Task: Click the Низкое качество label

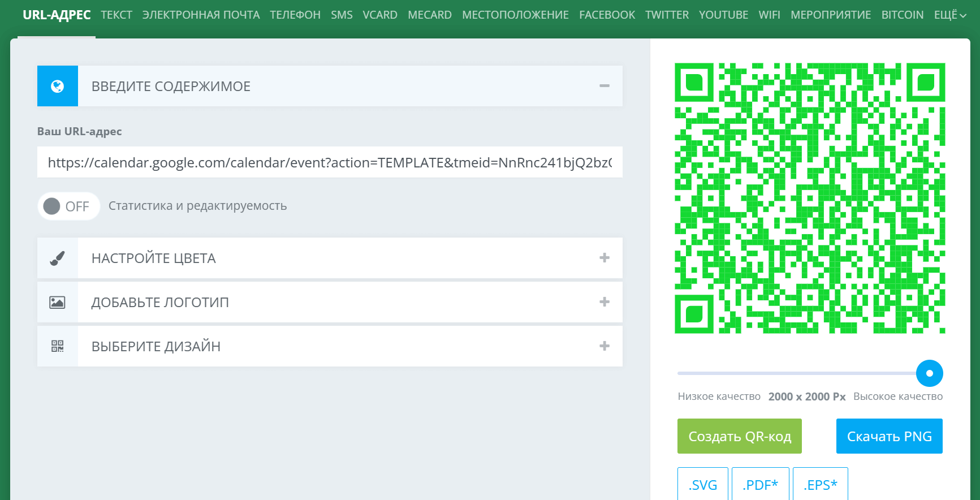Action: pyautogui.click(x=719, y=396)
